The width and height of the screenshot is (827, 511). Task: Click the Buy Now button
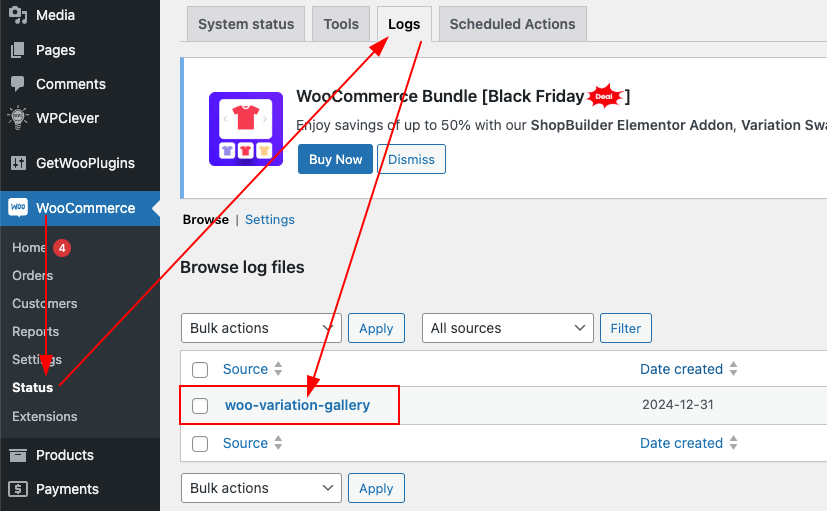[x=335, y=159]
